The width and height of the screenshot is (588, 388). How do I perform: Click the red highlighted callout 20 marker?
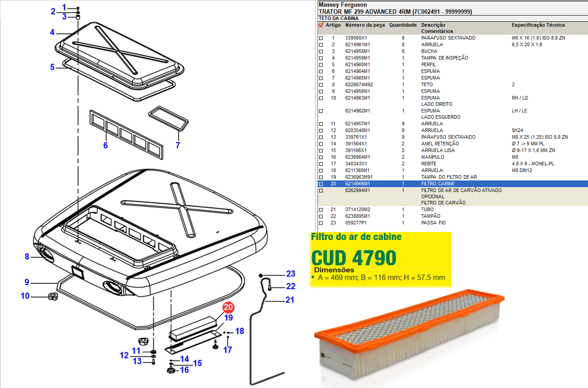pos(228,308)
